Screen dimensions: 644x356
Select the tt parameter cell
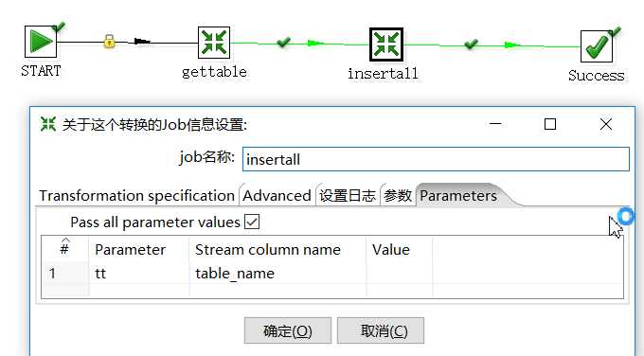coord(139,274)
